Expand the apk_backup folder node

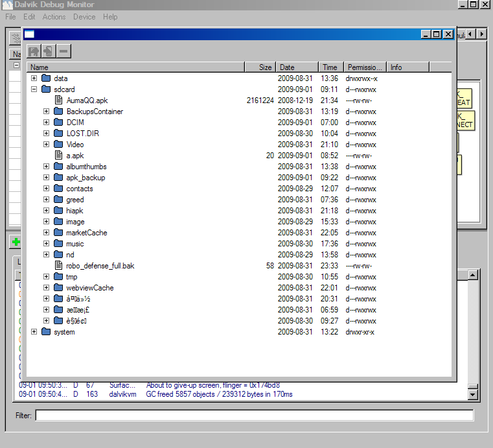pos(47,178)
